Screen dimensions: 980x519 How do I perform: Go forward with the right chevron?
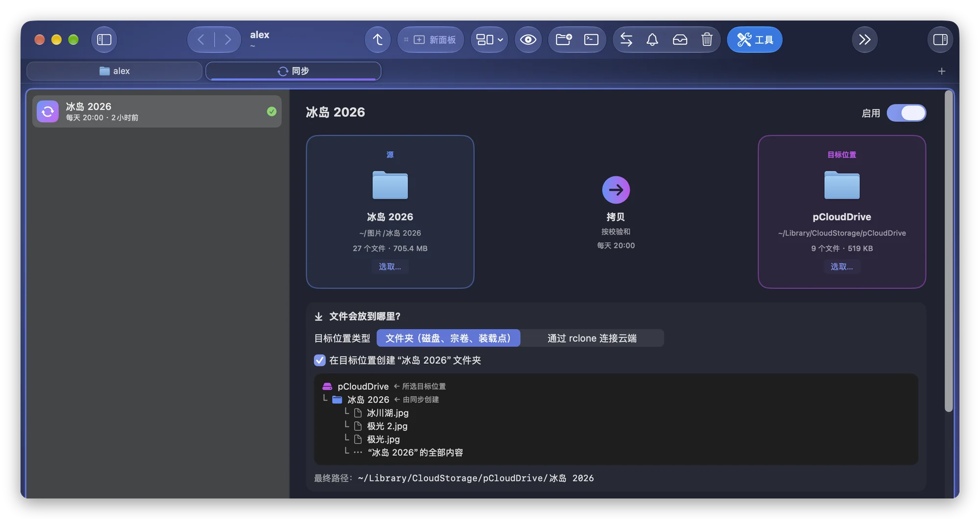227,40
